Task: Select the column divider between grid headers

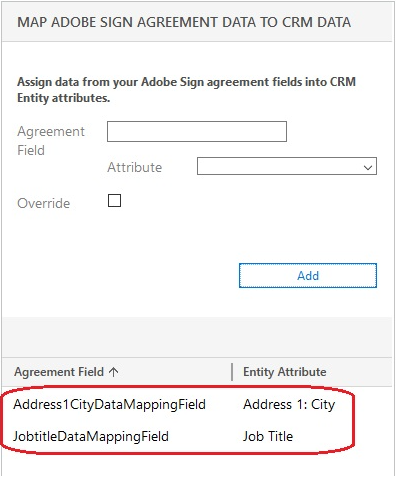Action: 232,372
